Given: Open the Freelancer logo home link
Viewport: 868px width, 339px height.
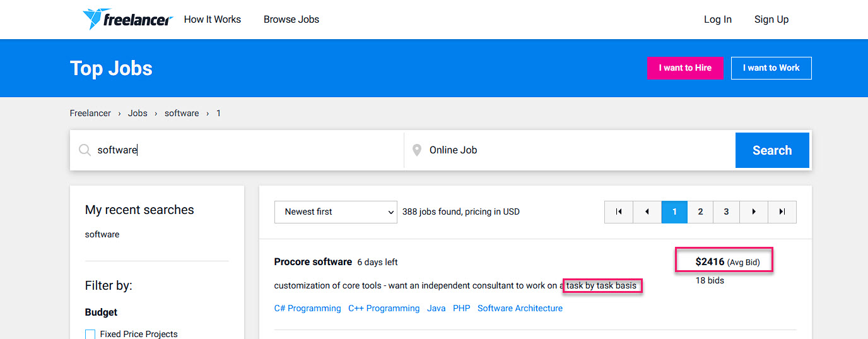Looking at the screenshot, I should point(127,19).
